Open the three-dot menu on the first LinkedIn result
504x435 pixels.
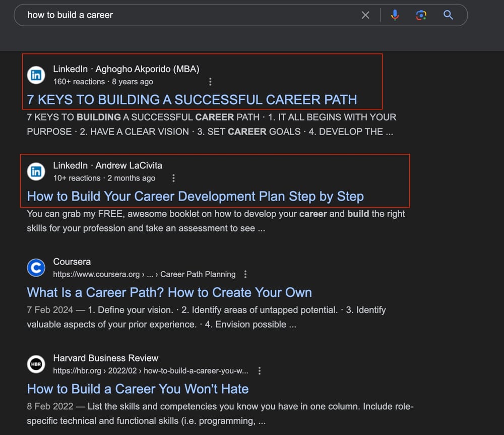click(x=210, y=81)
